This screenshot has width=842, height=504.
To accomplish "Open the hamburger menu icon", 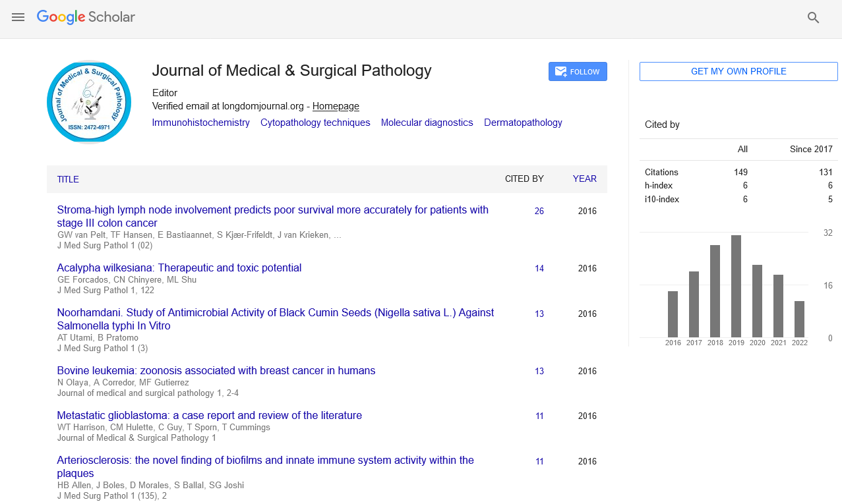I will click(x=18, y=18).
